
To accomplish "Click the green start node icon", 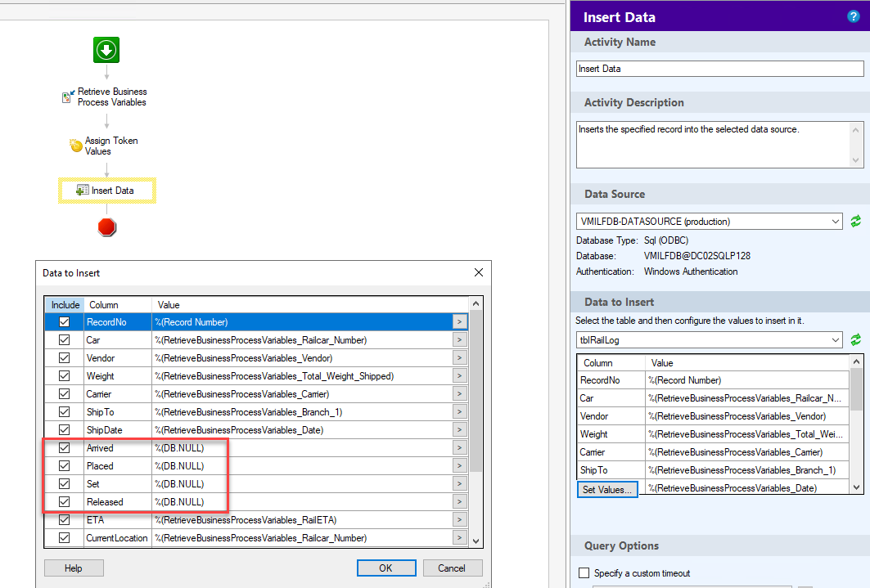I will (x=106, y=50).
